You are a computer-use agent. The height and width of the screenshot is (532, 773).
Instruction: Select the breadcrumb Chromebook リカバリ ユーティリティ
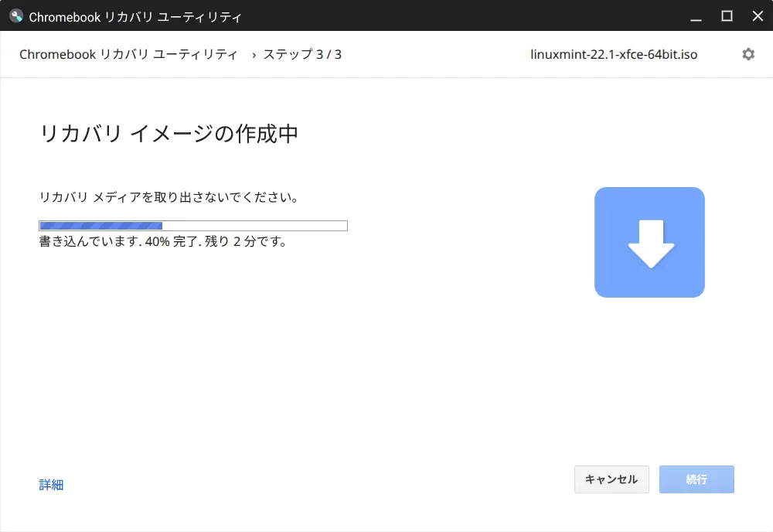(129, 54)
